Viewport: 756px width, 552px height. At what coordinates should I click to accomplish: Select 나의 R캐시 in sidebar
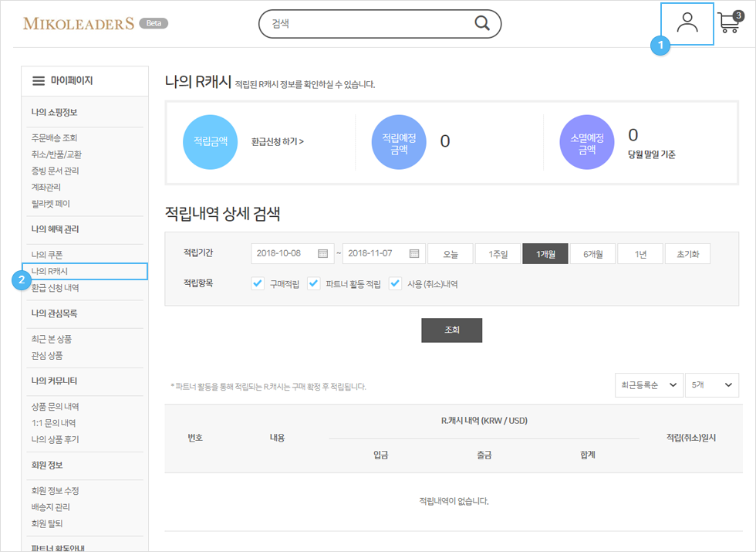pos(49,271)
